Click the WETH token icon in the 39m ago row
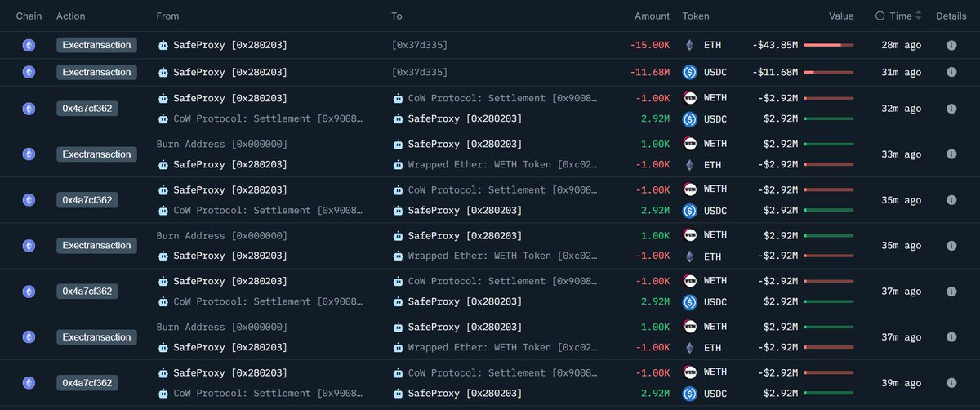The height and width of the screenshot is (410, 980). 689,372
